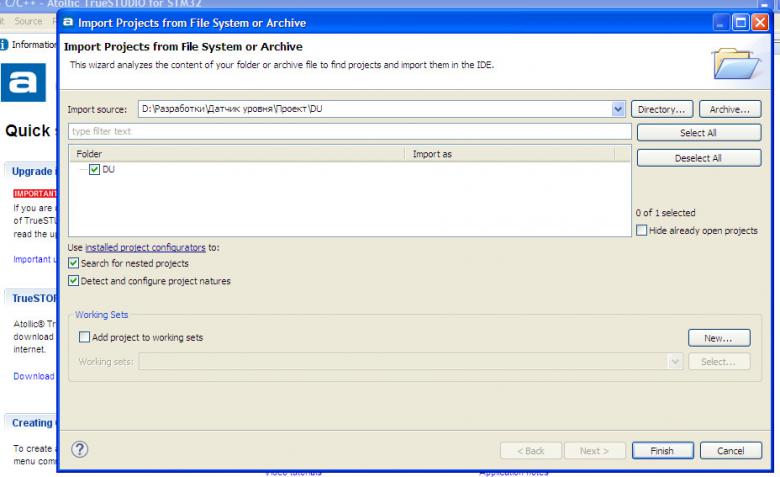
Task: Open installed project configurators link
Action: 145,247
